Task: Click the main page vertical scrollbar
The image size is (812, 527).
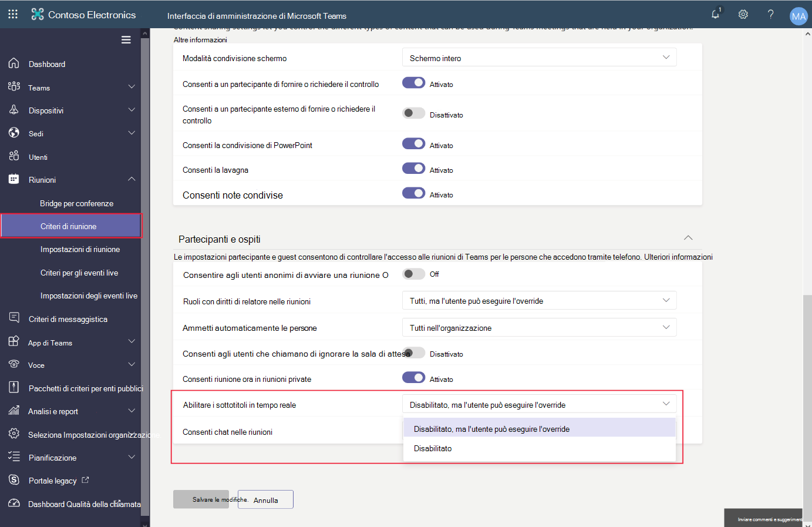Action: click(807, 407)
